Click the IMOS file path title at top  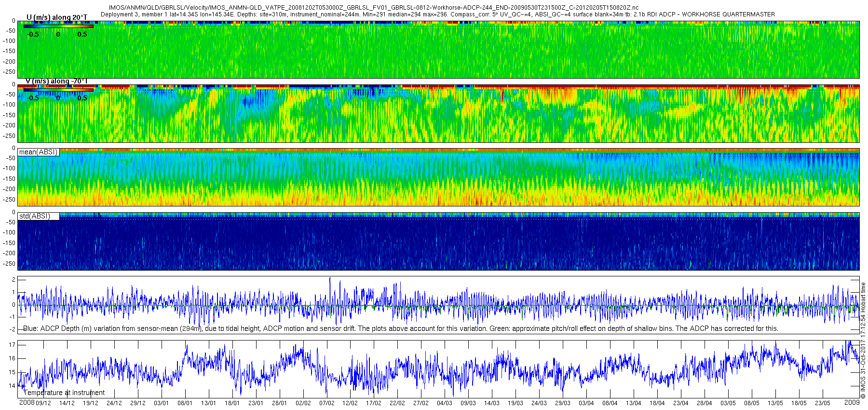[x=374, y=8]
